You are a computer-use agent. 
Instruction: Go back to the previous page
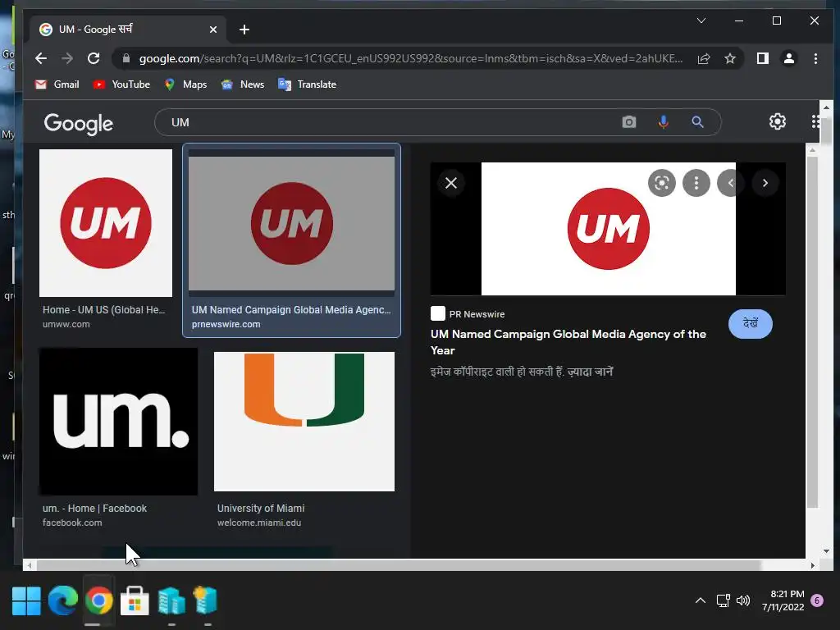click(41, 58)
